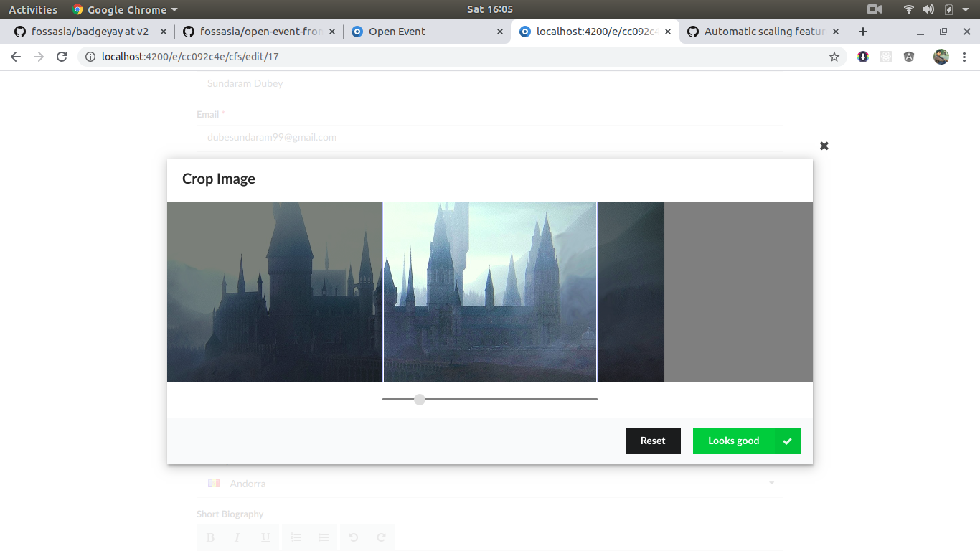Click the grey square extension icon
The height and width of the screenshot is (551, 980).
click(886, 57)
